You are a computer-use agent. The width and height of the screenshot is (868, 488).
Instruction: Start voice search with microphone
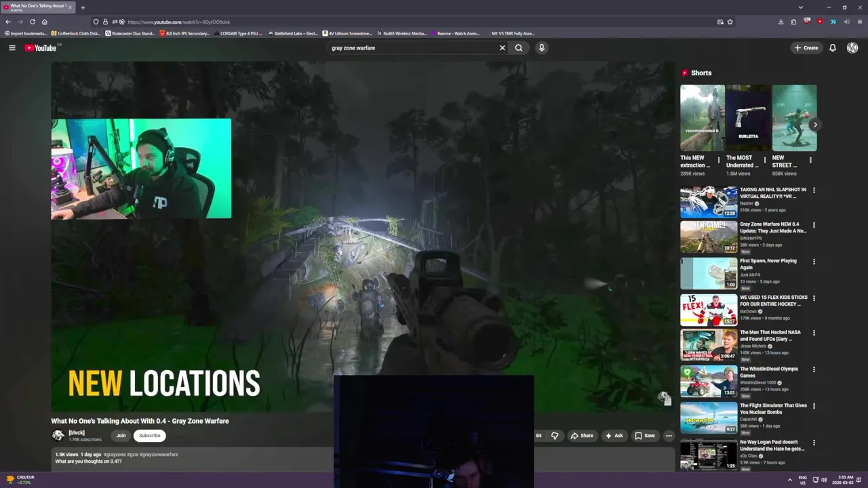click(541, 47)
